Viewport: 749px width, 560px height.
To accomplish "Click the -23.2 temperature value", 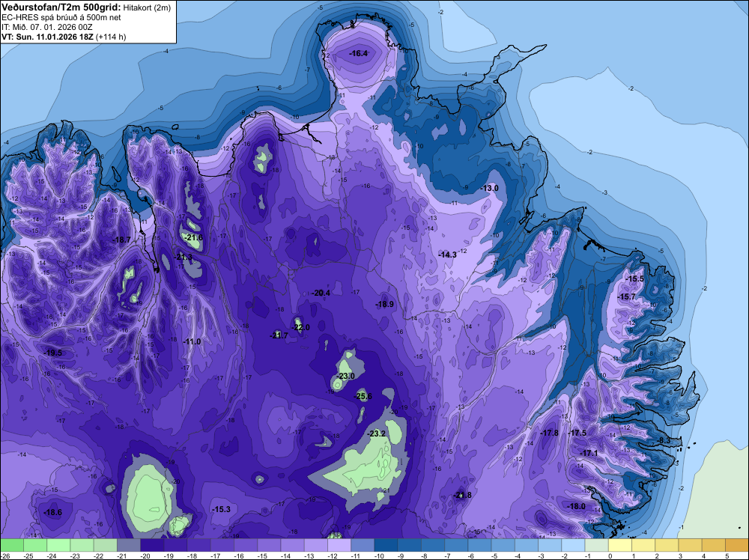I will point(377,433).
